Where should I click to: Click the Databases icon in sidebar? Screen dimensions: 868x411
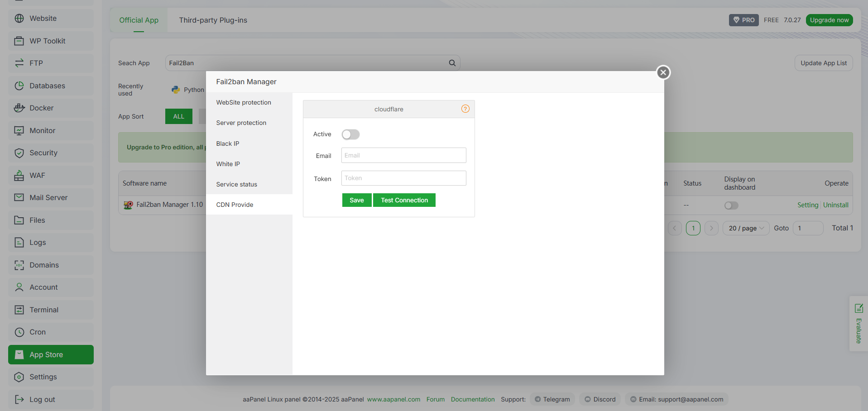click(19, 86)
